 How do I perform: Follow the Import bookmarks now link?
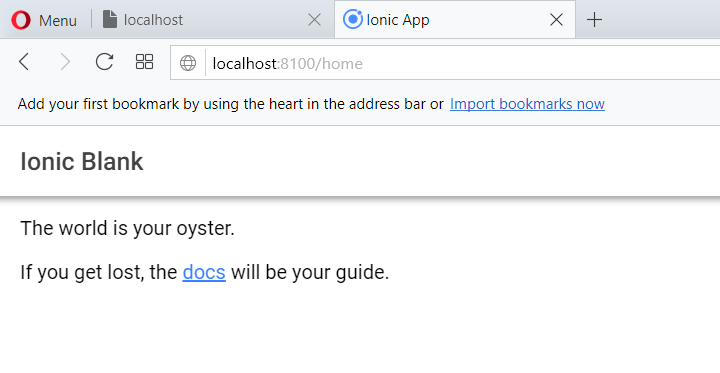(x=527, y=104)
